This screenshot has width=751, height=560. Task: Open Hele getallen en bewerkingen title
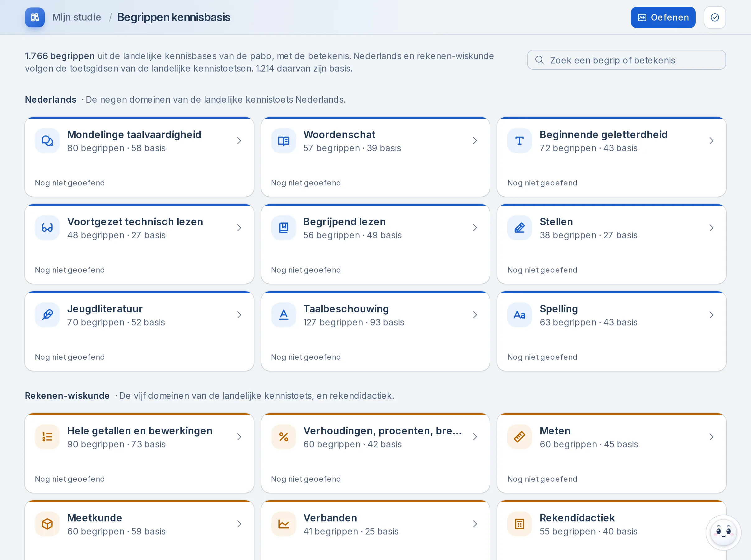(x=140, y=431)
